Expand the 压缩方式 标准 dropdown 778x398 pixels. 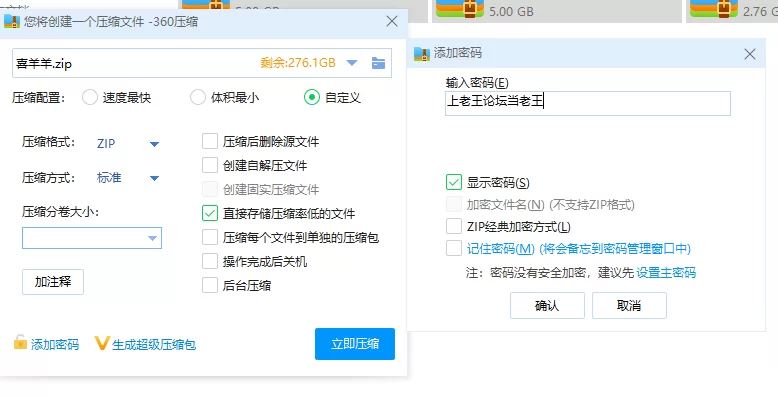click(154, 178)
